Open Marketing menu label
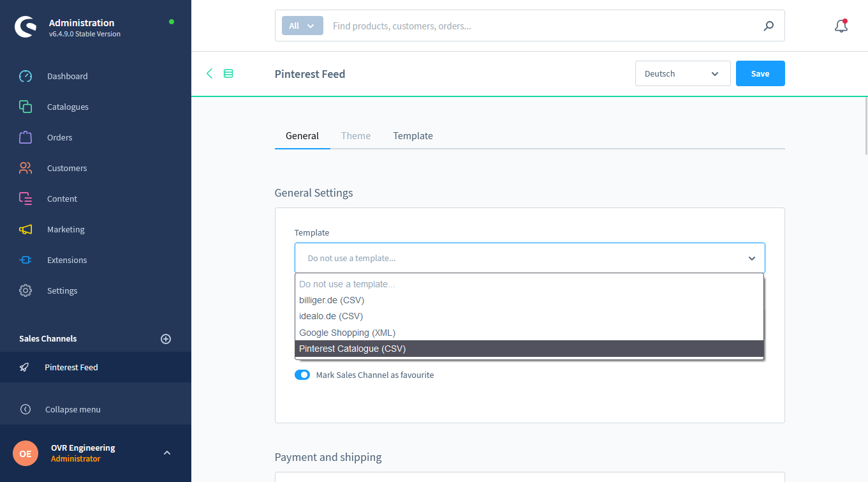 pyautogui.click(x=66, y=229)
